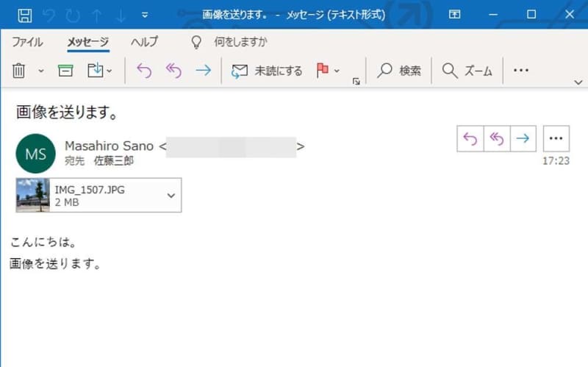Flag the message with the red flag

[x=322, y=70]
